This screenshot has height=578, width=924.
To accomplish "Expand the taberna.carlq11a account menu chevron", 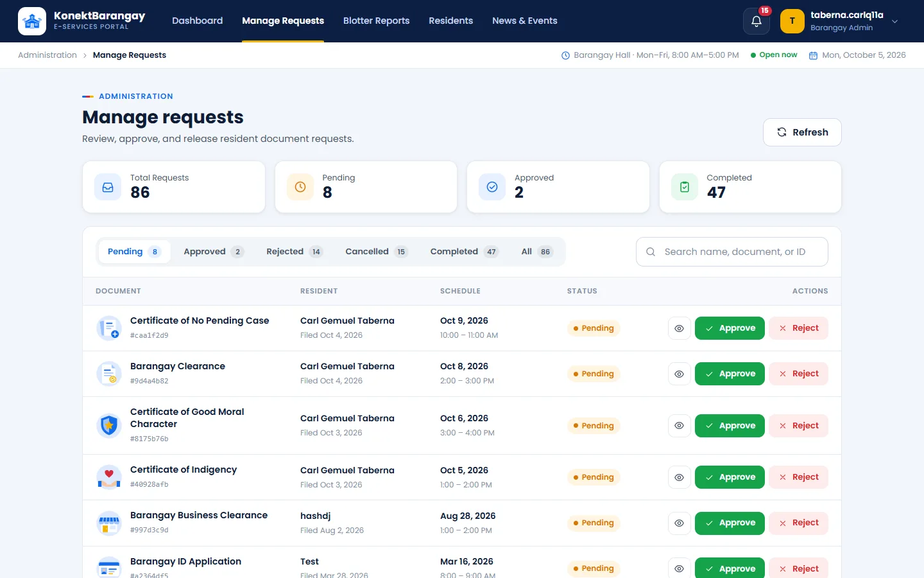I will pyautogui.click(x=894, y=21).
